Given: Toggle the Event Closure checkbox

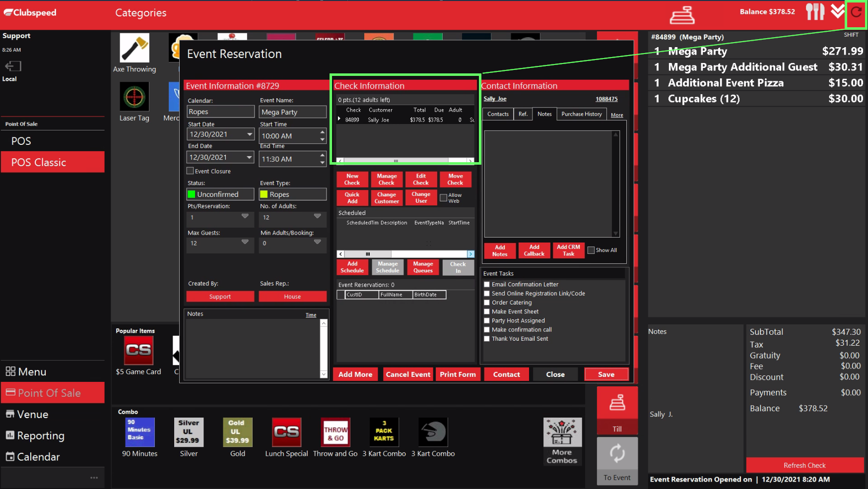Looking at the screenshot, I should [190, 171].
